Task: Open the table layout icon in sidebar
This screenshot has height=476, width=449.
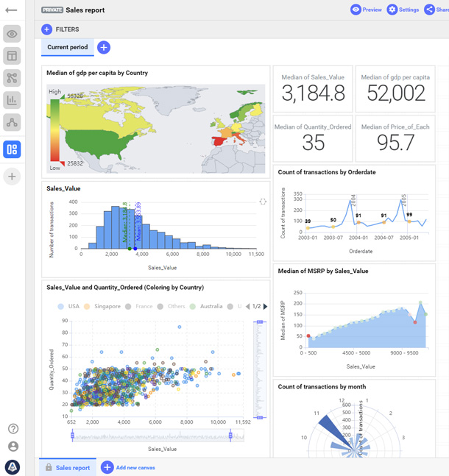Action: point(12,56)
